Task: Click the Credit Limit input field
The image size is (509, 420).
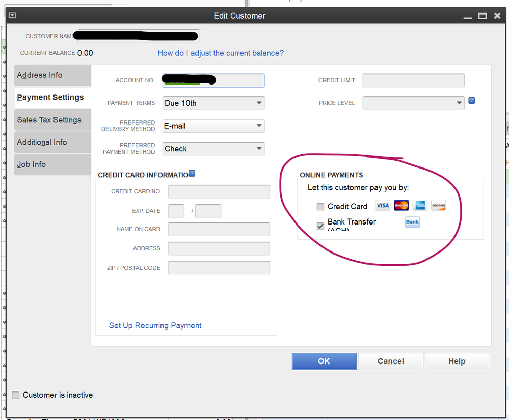Action: tap(413, 80)
